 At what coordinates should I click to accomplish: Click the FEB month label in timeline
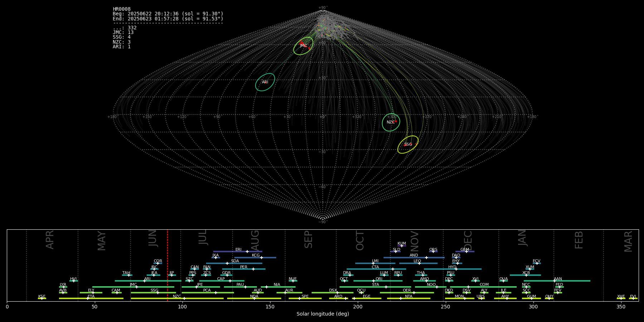click(579, 240)
